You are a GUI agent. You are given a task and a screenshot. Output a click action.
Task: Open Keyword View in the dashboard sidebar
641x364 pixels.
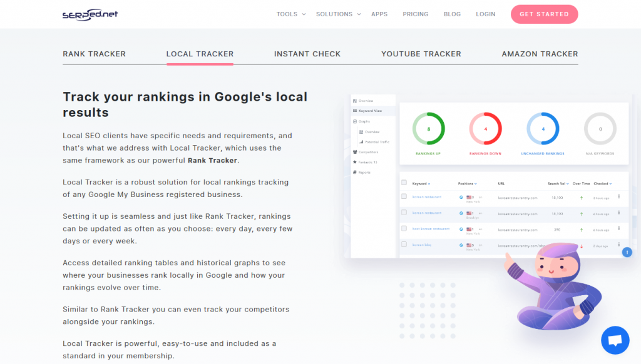[371, 109]
